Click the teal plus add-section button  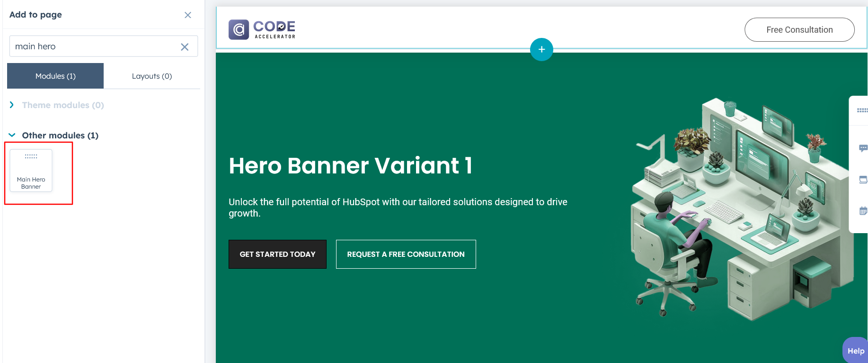541,49
